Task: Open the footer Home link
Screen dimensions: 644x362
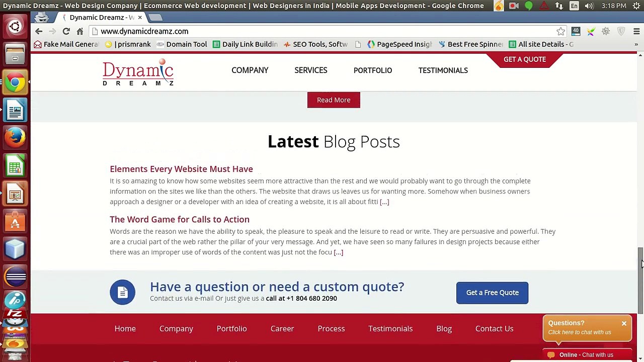Action: pyautogui.click(x=125, y=329)
